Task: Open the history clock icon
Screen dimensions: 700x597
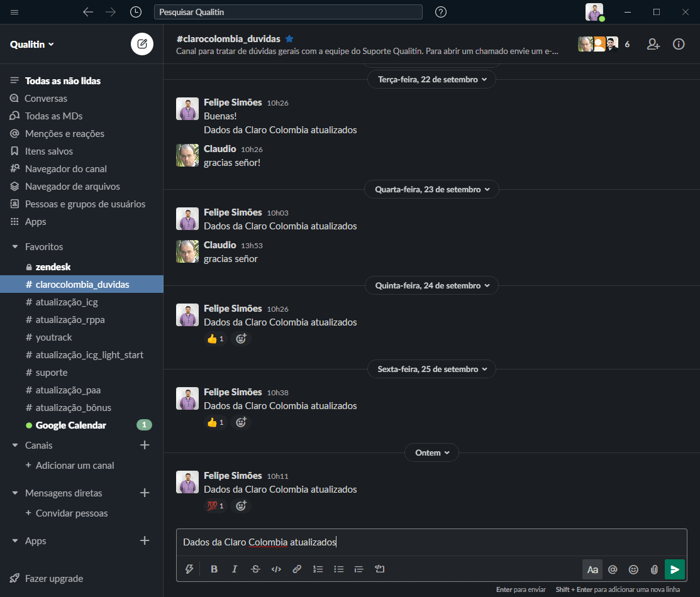Action: point(136,12)
